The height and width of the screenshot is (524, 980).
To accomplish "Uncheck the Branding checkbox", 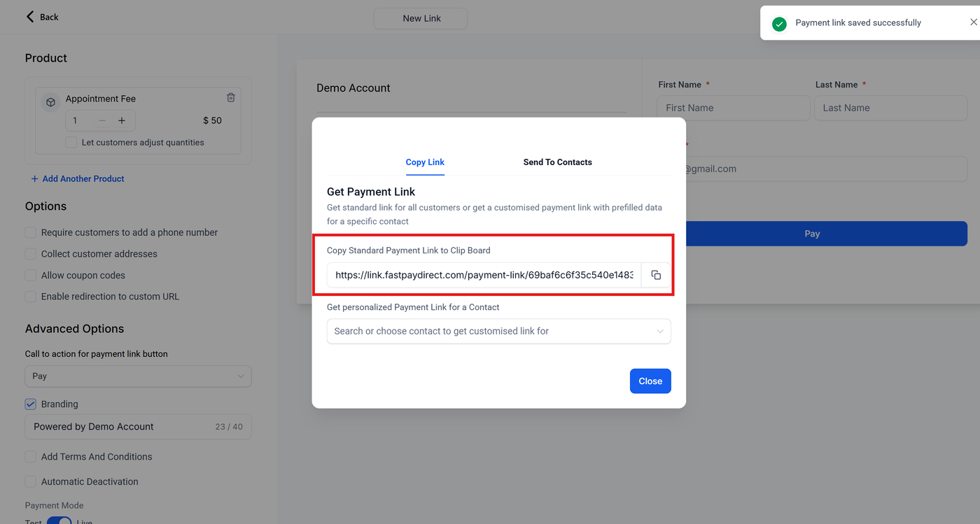I will pyautogui.click(x=31, y=404).
